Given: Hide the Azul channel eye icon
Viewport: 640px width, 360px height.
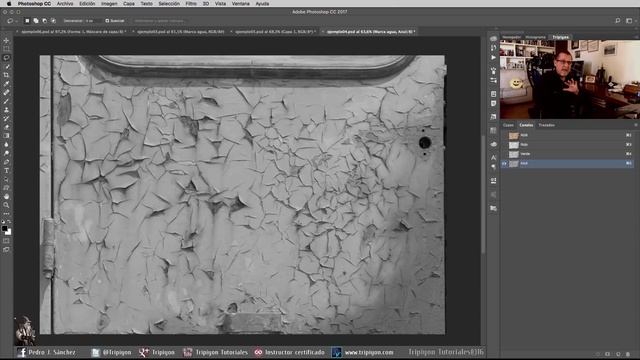Looking at the screenshot, I should 504,163.
